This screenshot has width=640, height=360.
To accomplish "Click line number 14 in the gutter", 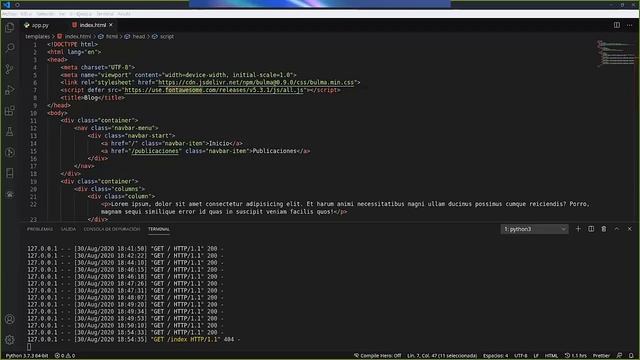I will (33, 144).
